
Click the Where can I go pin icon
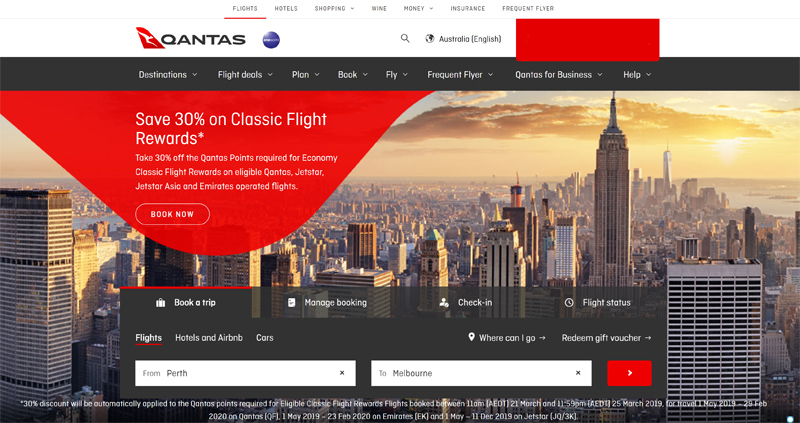(x=472, y=338)
